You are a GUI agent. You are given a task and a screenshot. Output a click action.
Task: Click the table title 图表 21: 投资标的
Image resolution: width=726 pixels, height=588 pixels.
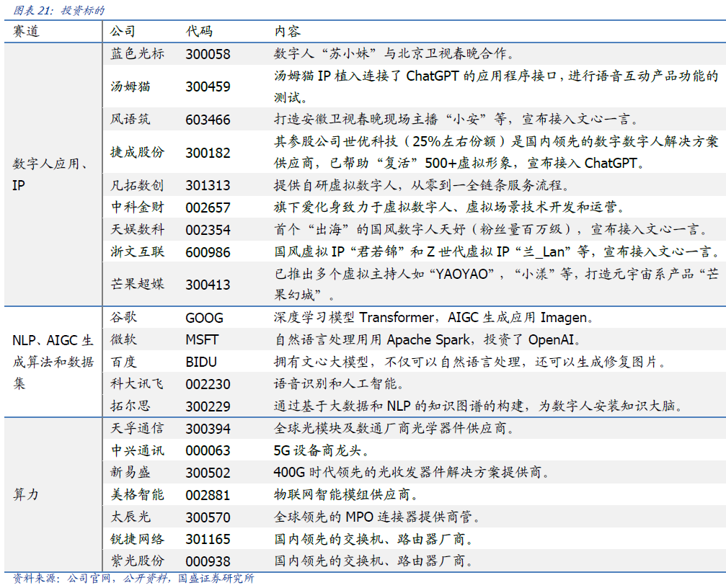click(59, 10)
